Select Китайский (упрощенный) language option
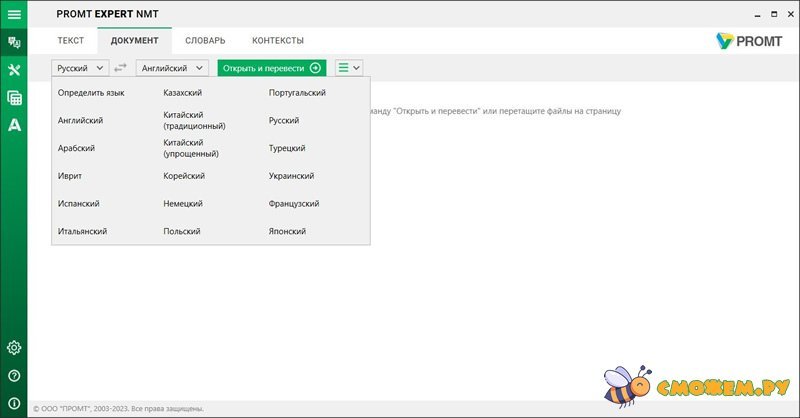This screenshot has width=800, height=418. 191,149
